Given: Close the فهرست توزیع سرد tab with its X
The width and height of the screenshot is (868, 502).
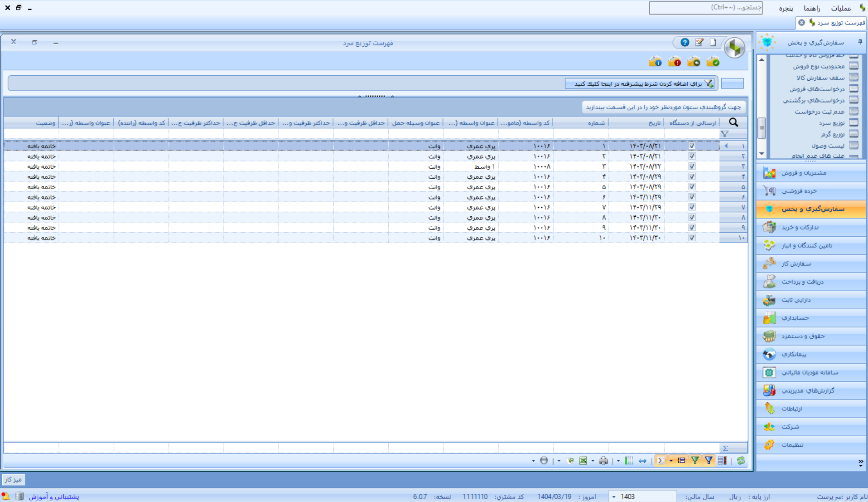Looking at the screenshot, I should tap(801, 23).
